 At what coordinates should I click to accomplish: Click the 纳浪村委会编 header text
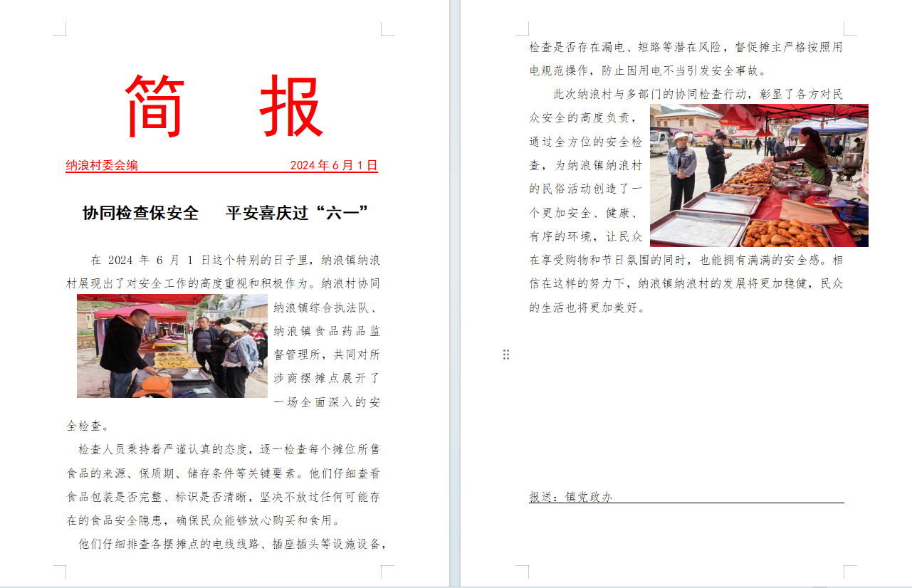click(x=102, y=165)
